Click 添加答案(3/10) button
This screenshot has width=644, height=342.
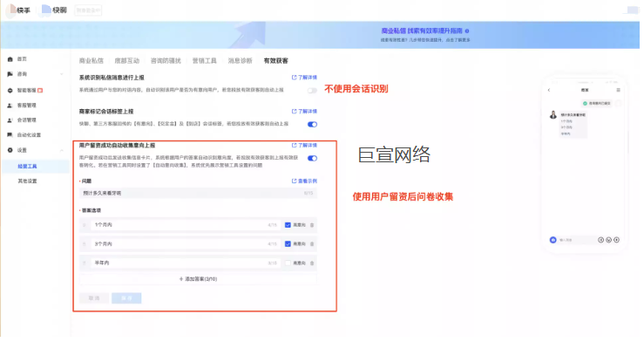pyautogui.click(x=198, y=279)
